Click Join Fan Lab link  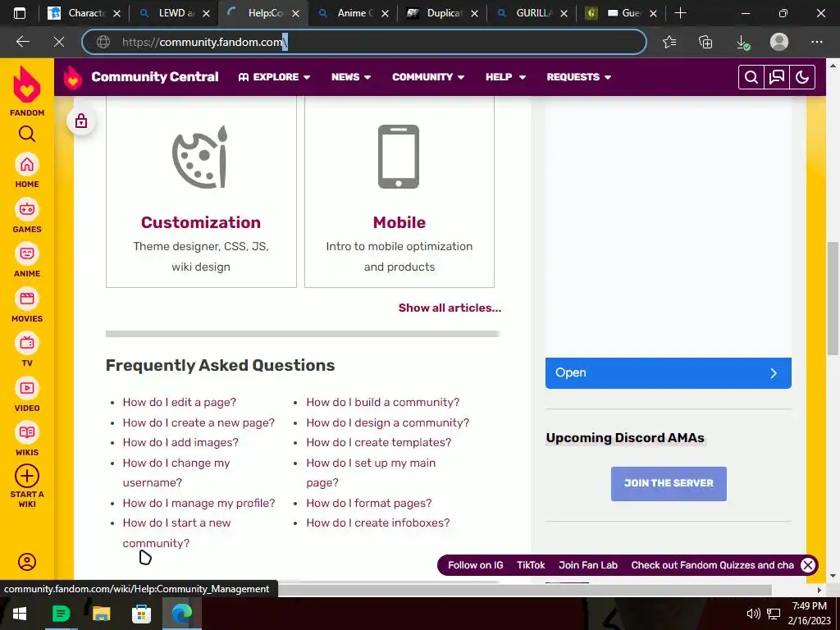[x=587, y=565]
